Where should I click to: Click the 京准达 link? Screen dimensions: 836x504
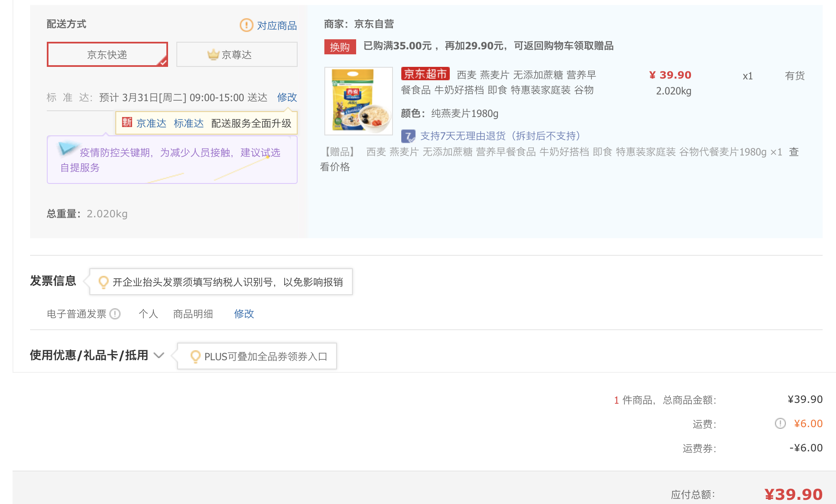tap(151, 123)
